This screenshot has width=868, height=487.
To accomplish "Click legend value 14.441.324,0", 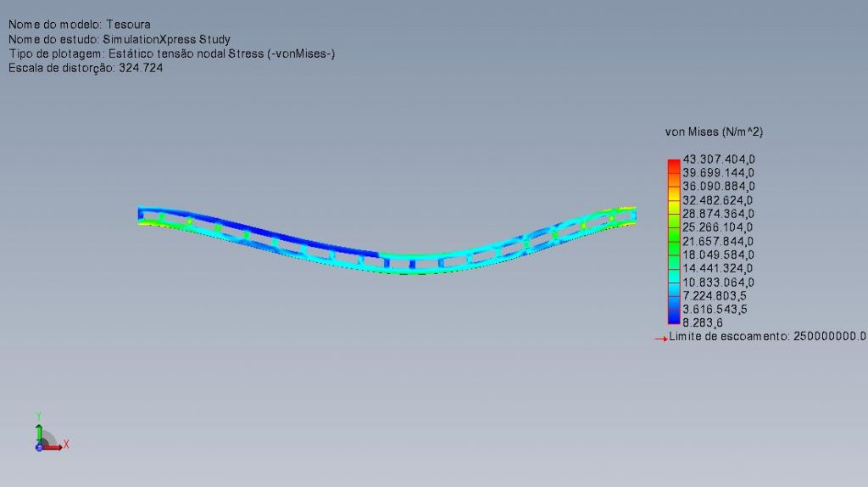I will [x=719, y=269].
